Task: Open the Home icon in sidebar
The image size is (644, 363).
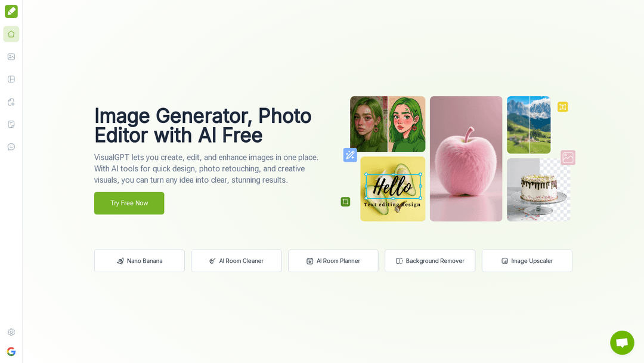Action: (11, 34)
